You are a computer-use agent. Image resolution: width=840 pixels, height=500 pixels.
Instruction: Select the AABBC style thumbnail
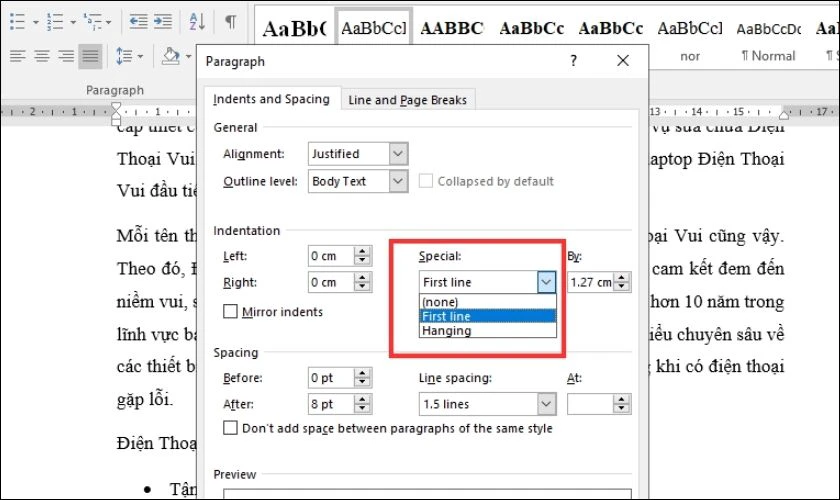(452, 28)
